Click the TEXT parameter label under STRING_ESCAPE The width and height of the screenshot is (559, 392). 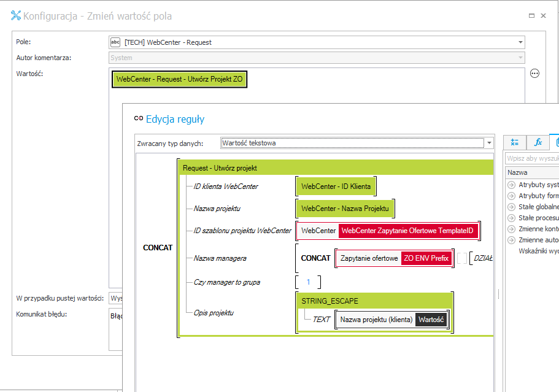(x=321, y=320)
